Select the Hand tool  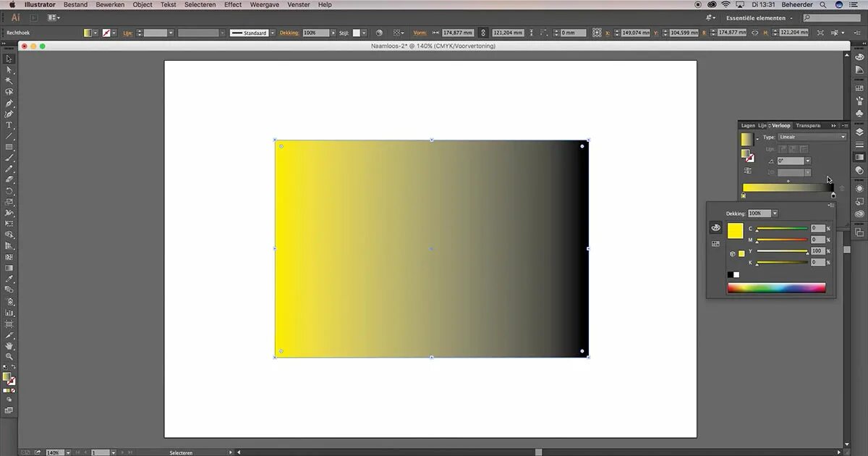[x=9, y=346]
